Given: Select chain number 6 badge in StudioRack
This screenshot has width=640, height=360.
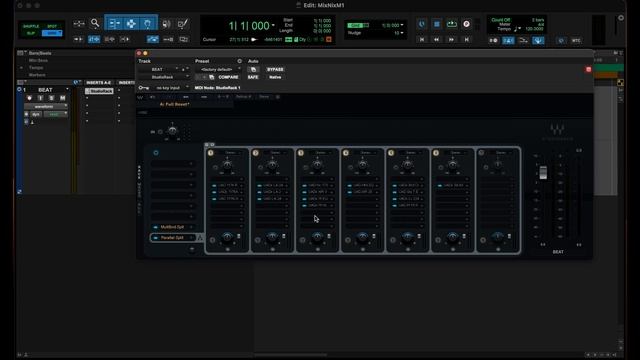Looking at the screenshot, I should coord(436,153).
